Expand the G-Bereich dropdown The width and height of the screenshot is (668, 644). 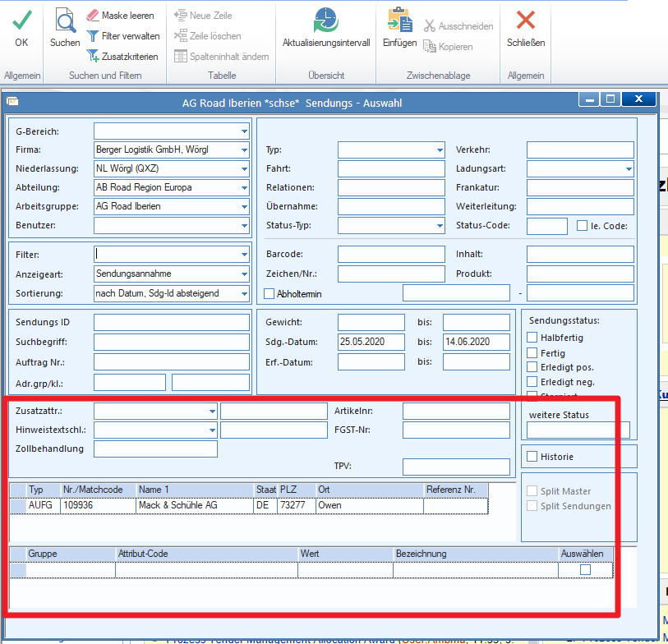[244, 131]
